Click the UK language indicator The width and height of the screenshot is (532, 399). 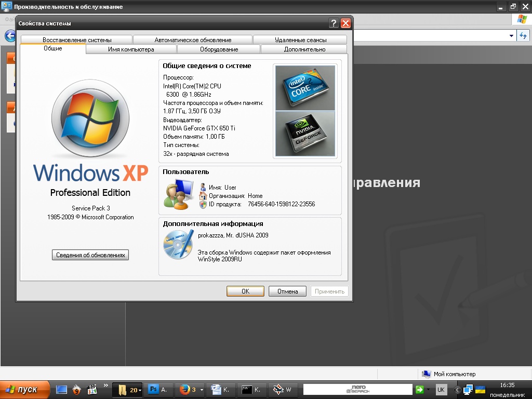click(x=441, y=390)
